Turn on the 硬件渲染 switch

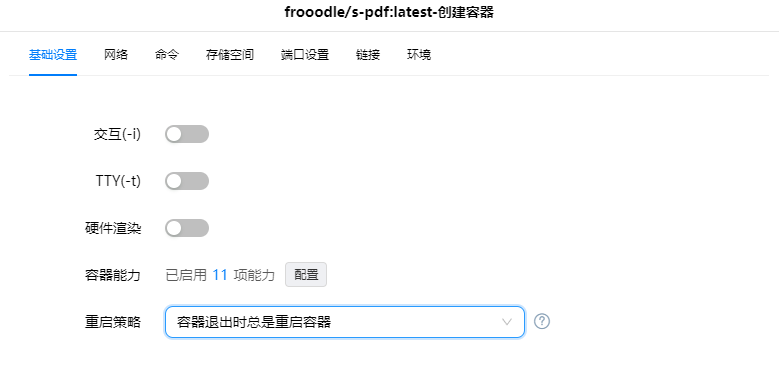click(187, 228)
